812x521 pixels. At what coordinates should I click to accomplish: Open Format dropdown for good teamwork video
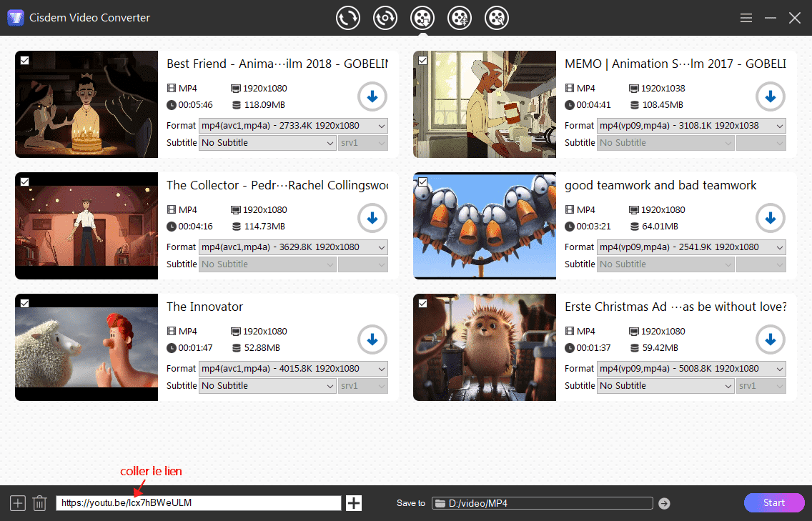(x=691, y=247)
